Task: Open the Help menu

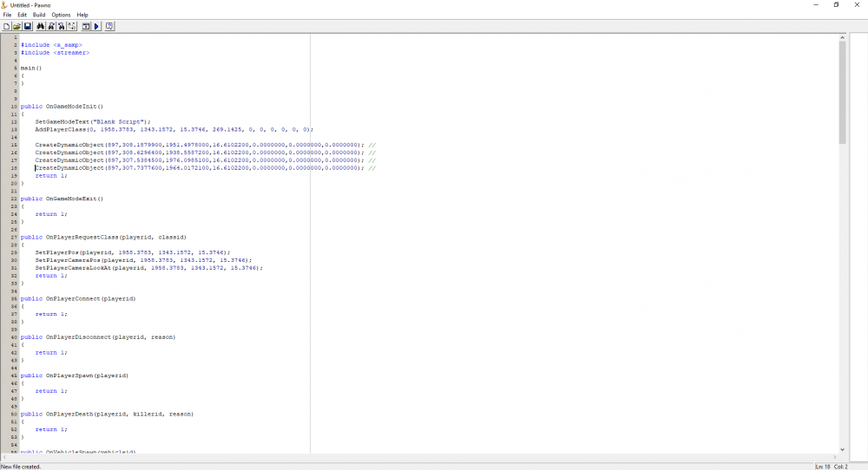Action: [x=82, y=15]
